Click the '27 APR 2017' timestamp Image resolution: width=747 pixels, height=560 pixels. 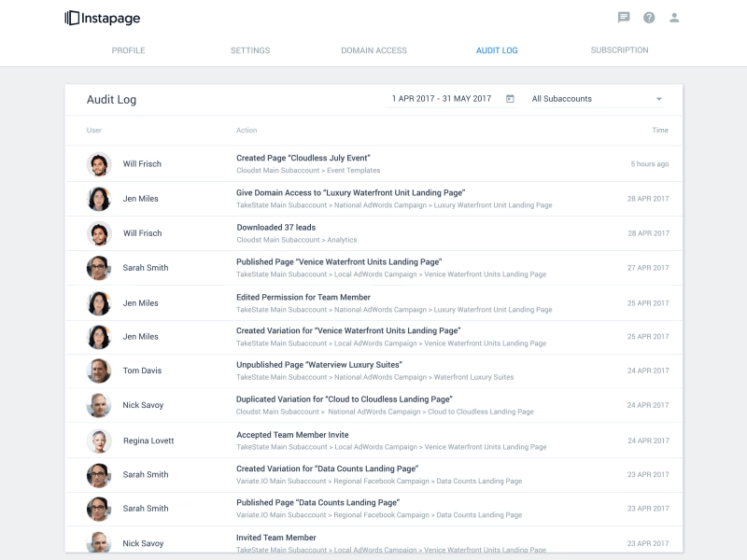[648, 268]
